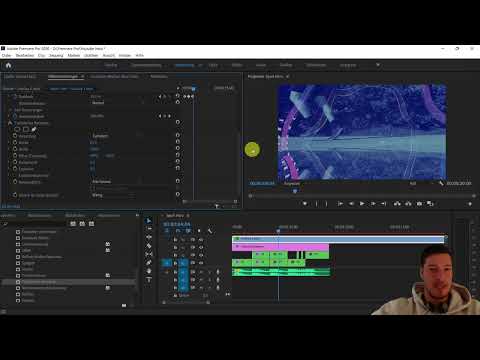Open Datei menu
Viewport: 480px width, 360px height.
[x=6, y=55]
